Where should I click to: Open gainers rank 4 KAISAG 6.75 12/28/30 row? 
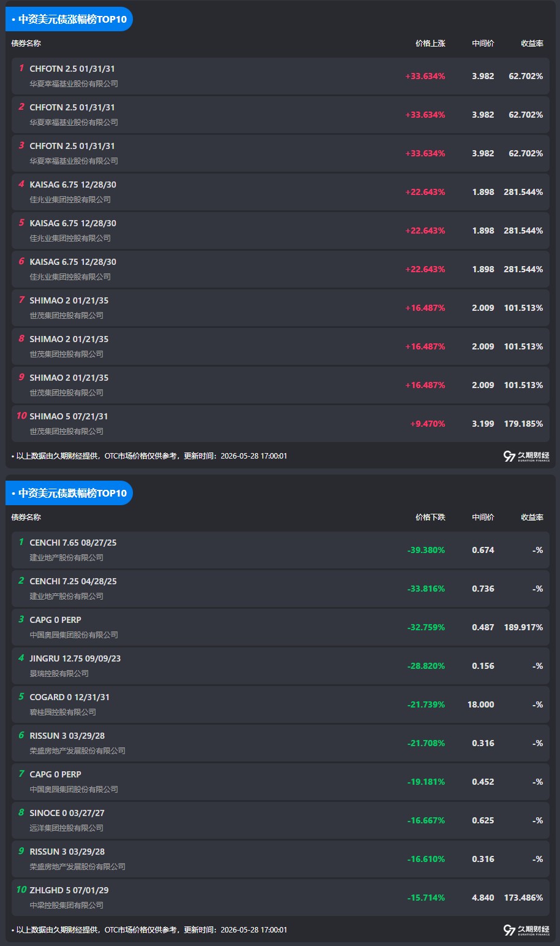pyautogui.click(x=281, y=192)
